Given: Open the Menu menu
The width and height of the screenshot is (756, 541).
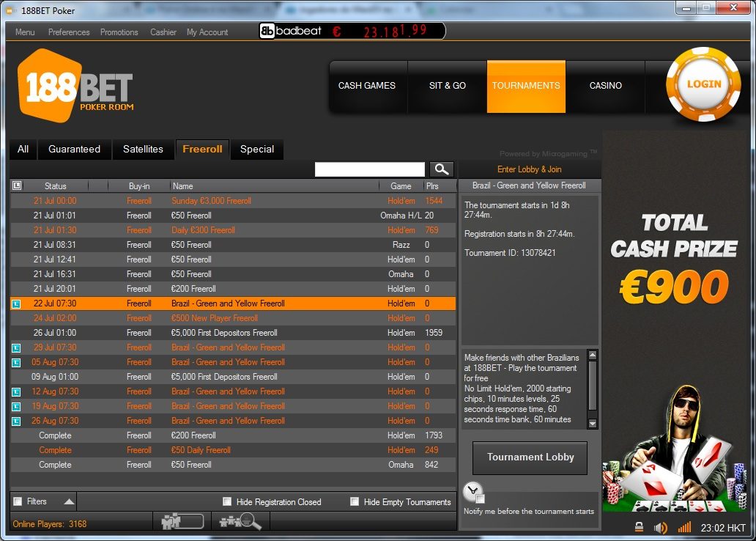Looking at the screenshot, I should click(25, 32).
